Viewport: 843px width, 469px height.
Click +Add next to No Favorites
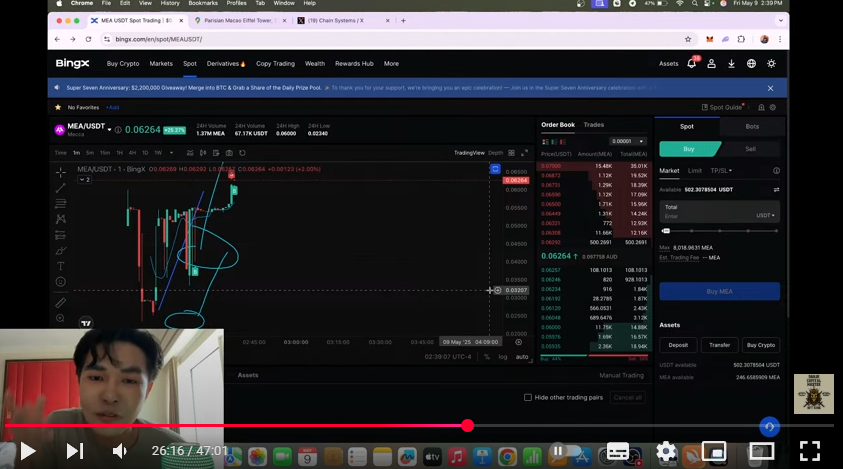(x=112, y=107)
